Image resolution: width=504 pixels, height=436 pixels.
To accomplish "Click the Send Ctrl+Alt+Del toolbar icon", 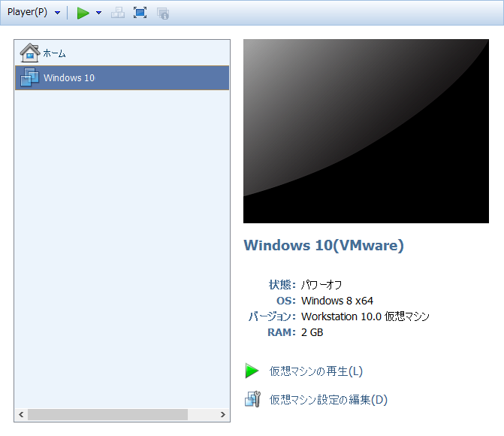I will click(118, 13).
